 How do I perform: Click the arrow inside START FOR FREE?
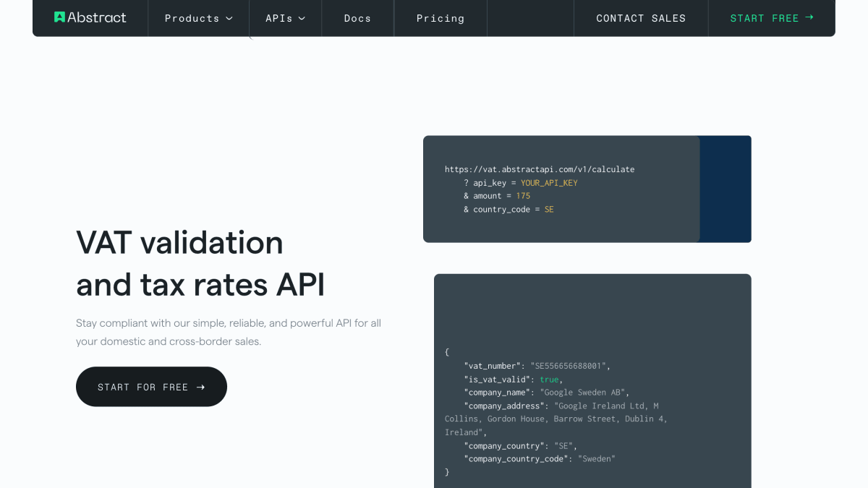pyautogui.click(x=200, y=387)
